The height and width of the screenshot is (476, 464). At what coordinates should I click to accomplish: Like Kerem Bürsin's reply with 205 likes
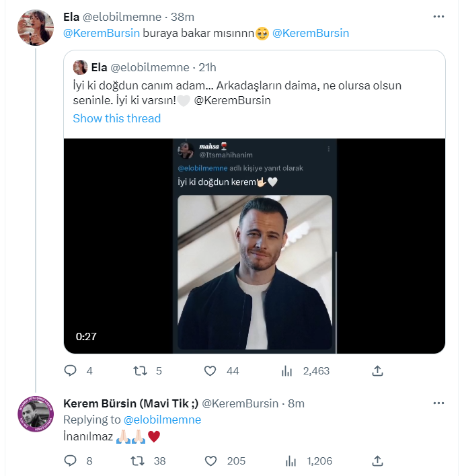click(x=210, y=461)
